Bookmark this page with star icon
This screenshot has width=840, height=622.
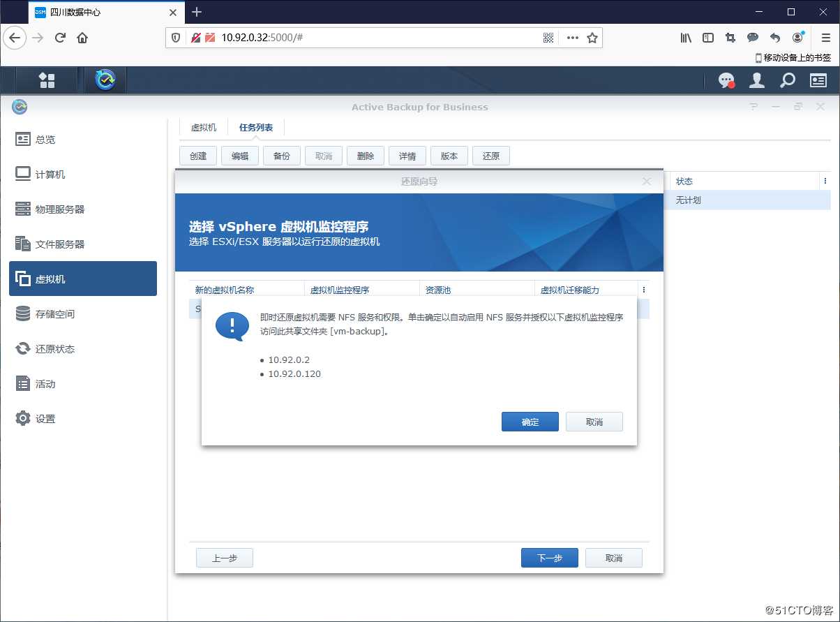pos(592,38)
